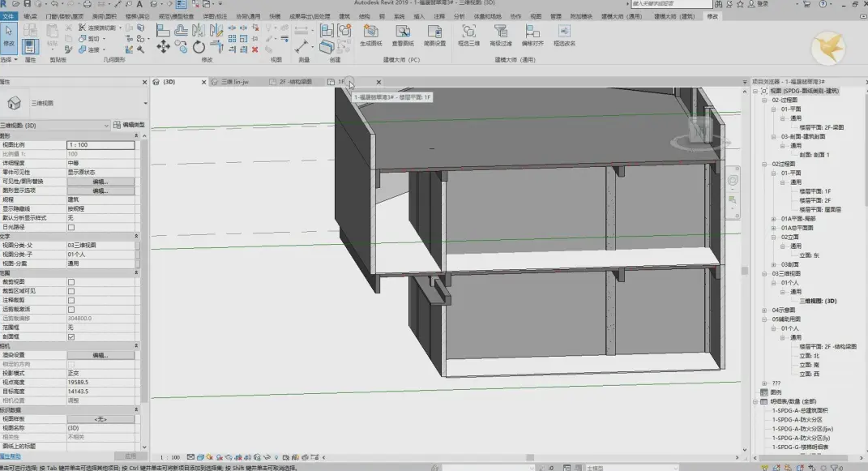Select the Mirror pick axis tool
The height and width of the screenshot is (471, 868).
click(x=199, y=31)
